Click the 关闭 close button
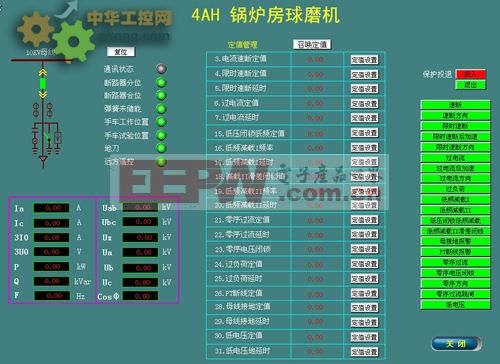 456,344
